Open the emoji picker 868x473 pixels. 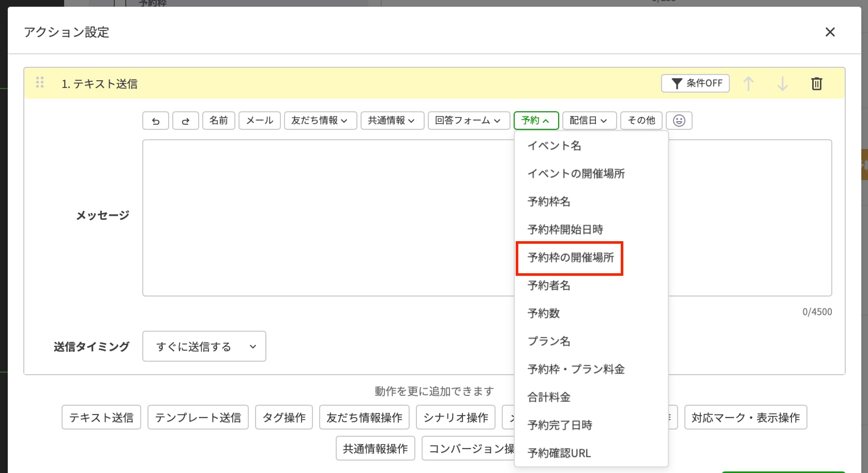[679, 121]
